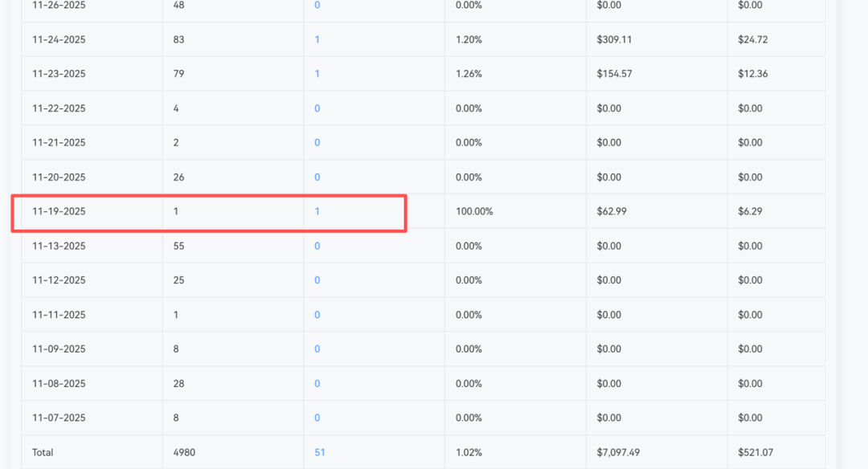Click the value 83 in the 11-24-2025 row
This screenshot has width=868, height=469.
[x=178, y=40]
